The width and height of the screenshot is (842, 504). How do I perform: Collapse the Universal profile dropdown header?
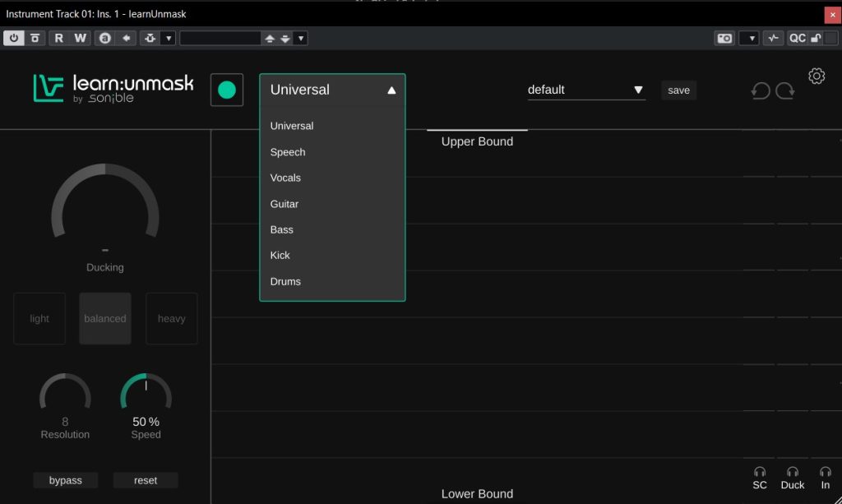click(x=332, y=90)
